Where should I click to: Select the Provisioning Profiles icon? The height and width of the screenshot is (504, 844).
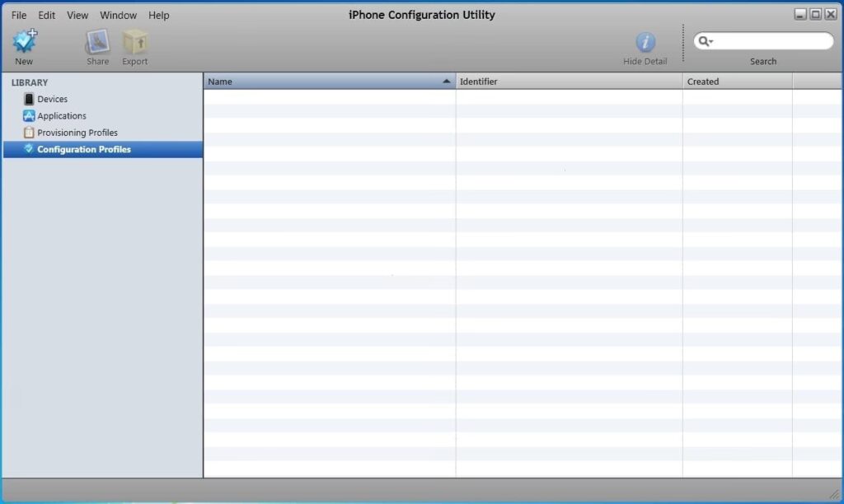[x=29, y=133]
